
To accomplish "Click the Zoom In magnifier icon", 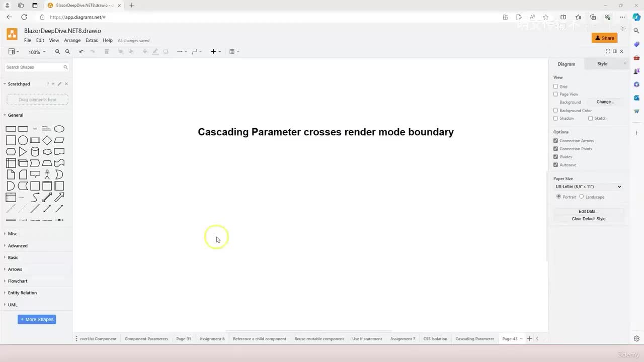I will coord(57,52).
